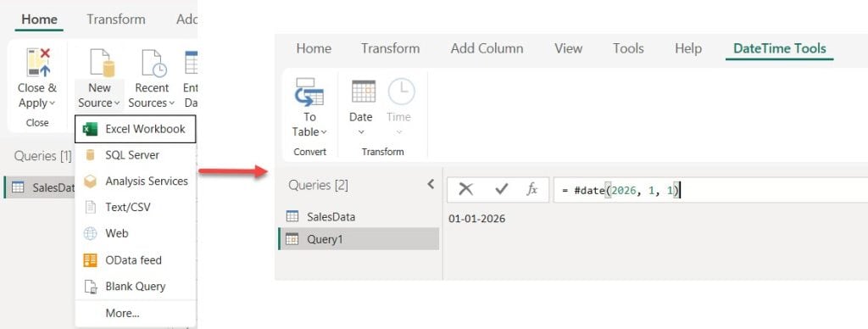Click the Excel Workbook green icon
The height and width of the screenshot is (329, 868).
pyautogui.click(x=90, y=129)
